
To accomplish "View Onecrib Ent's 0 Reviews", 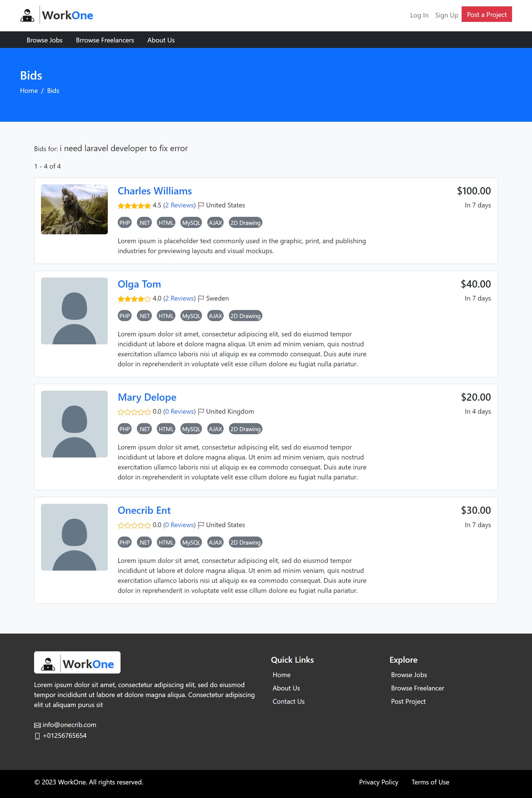I will pos(180,525).
